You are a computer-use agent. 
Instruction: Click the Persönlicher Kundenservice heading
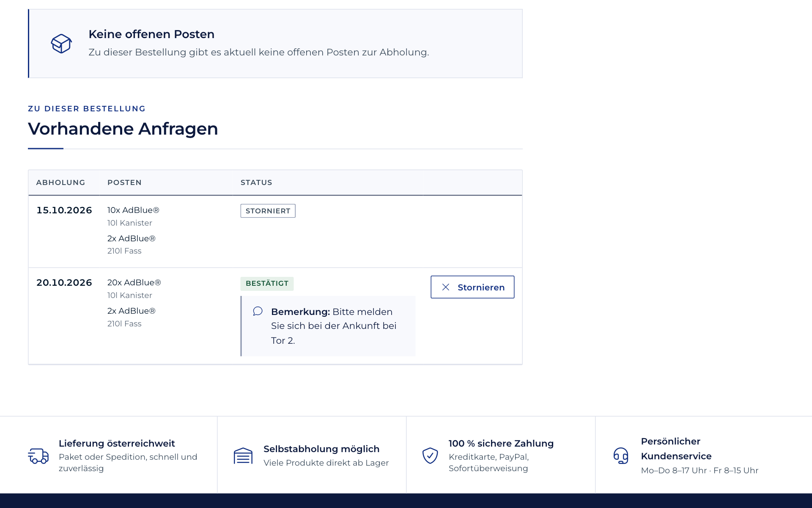click(x=676, y=449)
